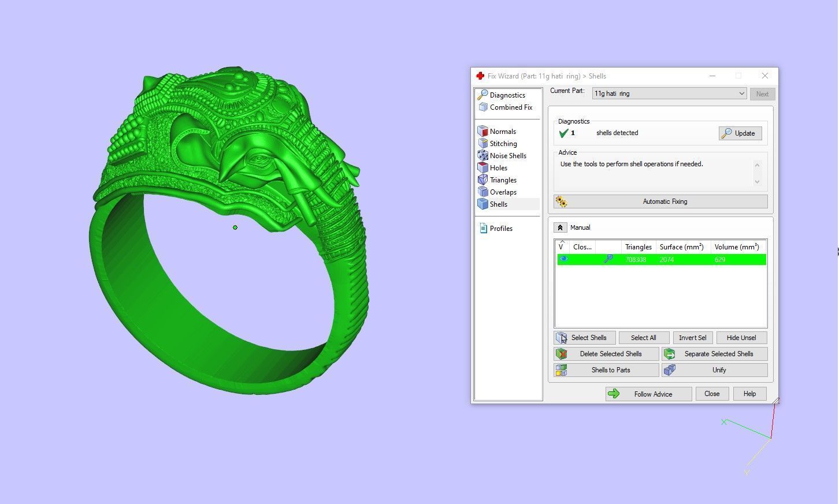Activate the Select Shells tool

pos(584,338)
